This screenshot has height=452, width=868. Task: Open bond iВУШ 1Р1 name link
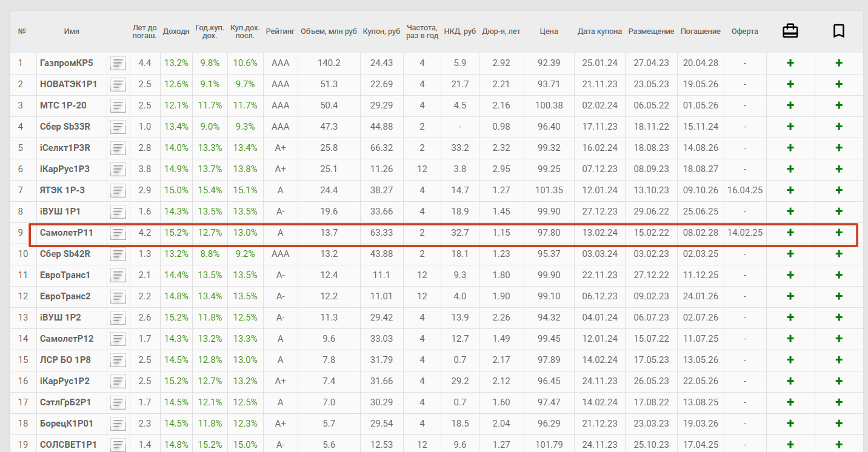[x=60, y=211]
